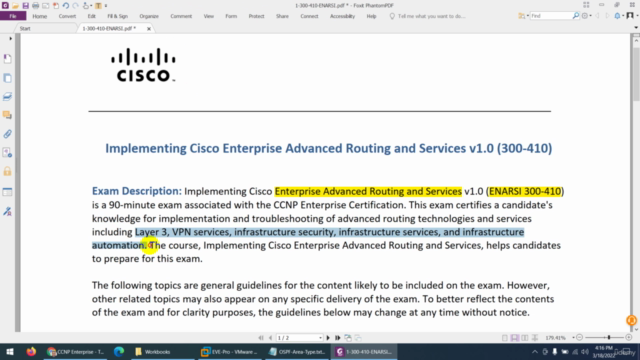Open the Destinations panel in left sidebar
The image size is (640, 360).
[x=7, y=153]
